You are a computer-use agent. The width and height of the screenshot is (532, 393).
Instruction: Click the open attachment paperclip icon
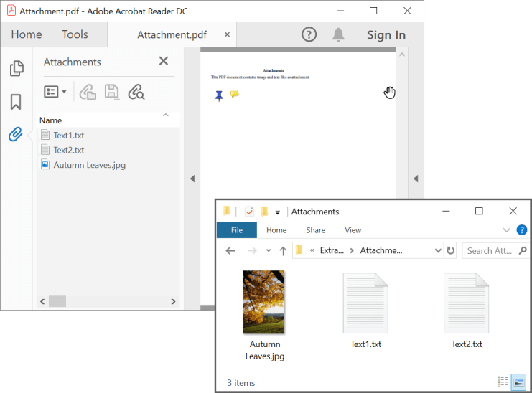(x=88, y=92)
